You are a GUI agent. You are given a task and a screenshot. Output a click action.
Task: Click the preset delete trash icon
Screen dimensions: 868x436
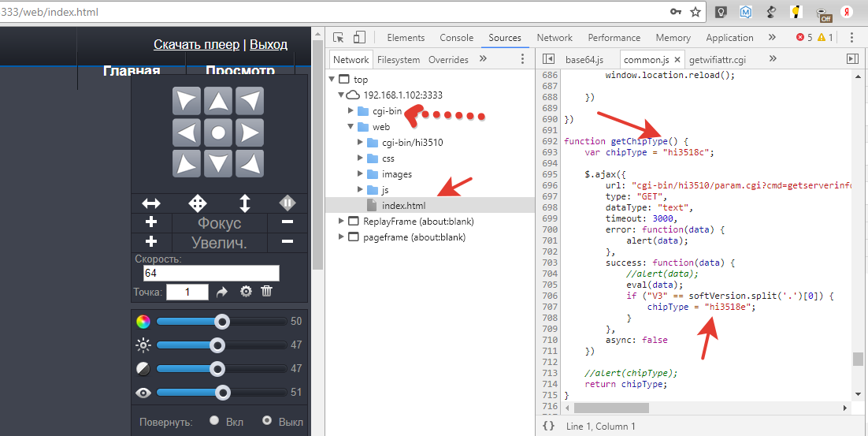pyautogui.click(x=267, y=292)
